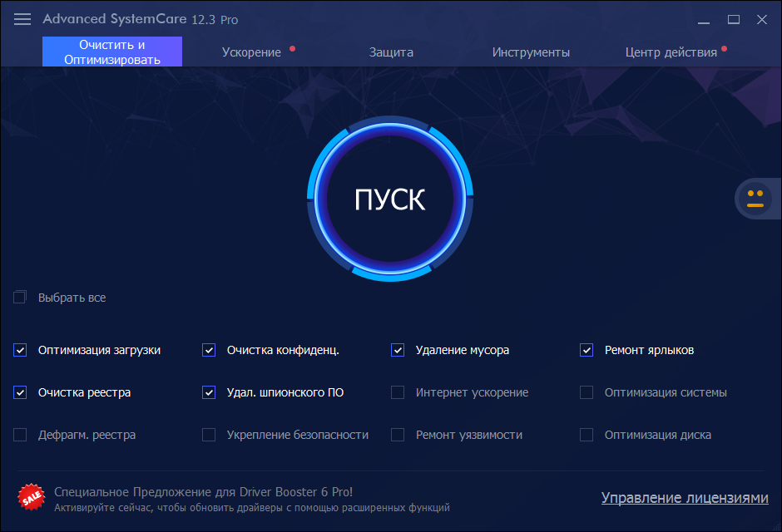This screenshot has width=782, height=532.
Task: Uncheck Очистка реестра
Action: tap(19, 392)
